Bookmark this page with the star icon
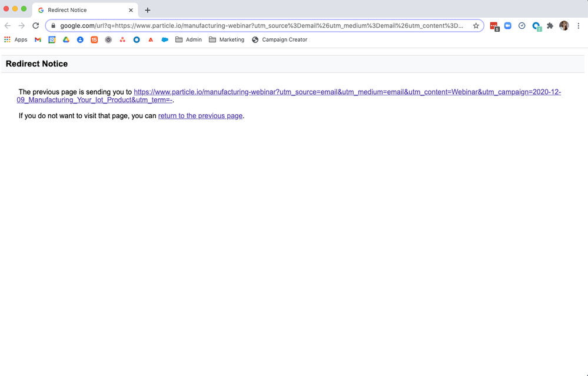The image size is (588, 376). point(476,26)
